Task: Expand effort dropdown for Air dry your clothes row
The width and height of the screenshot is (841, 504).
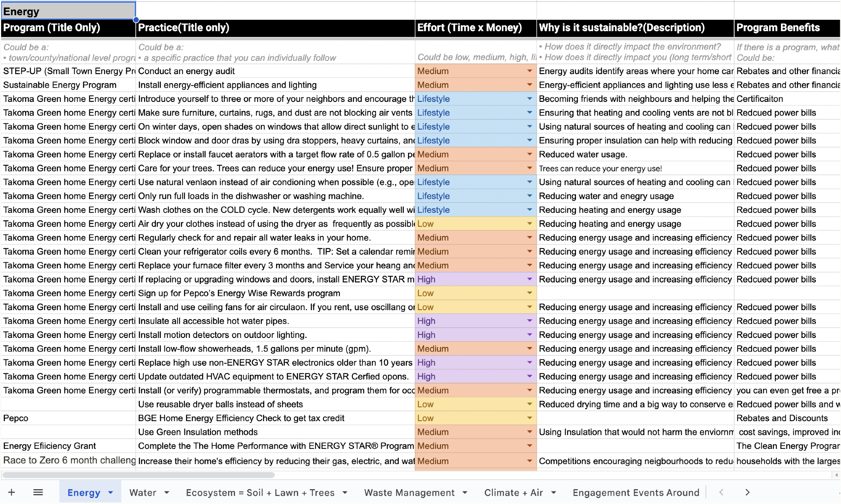Action: tap(529, 224)
